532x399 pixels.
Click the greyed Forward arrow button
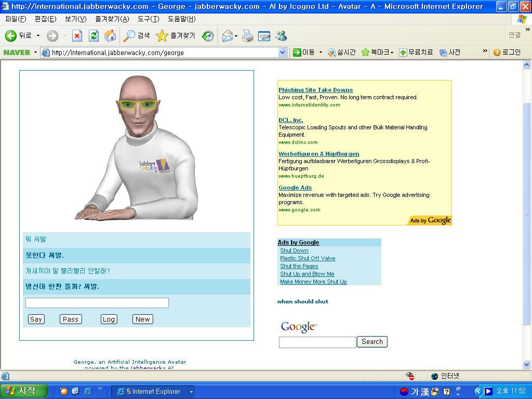click(x=52, y=36)
